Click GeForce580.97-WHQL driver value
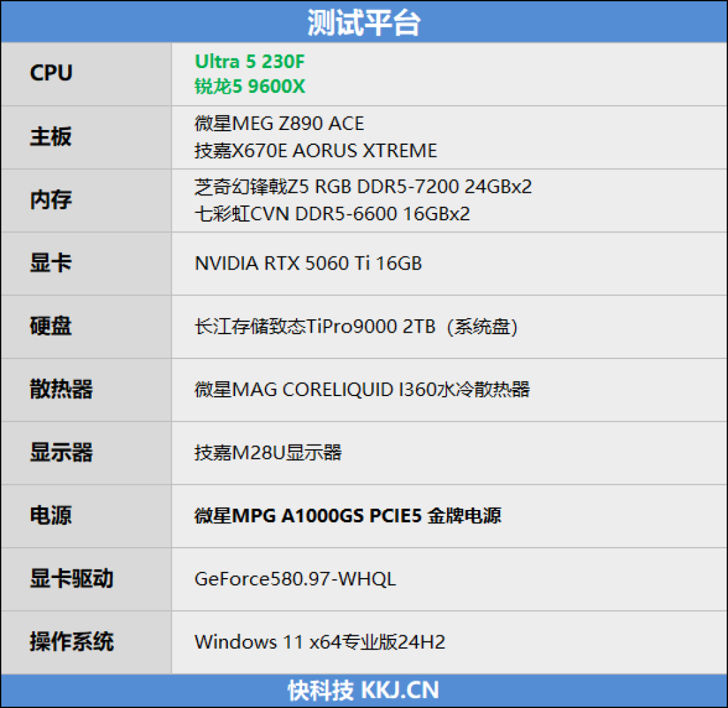 click(x=295, y=579)
